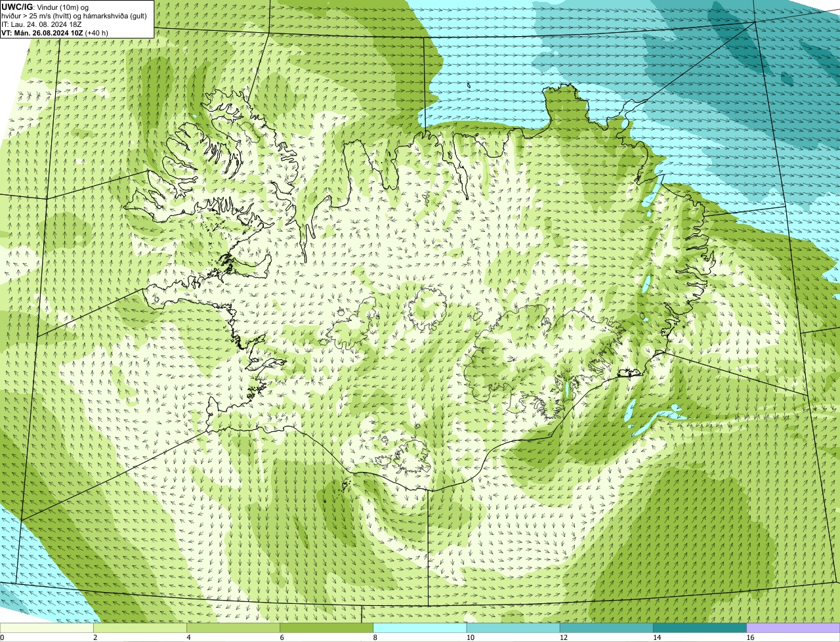Viewport: 840px width, 642px height.
Task: Click the 'VT: Mán. 26.08.2024 10Z (+40 h)' line
Action: point(55,33)
